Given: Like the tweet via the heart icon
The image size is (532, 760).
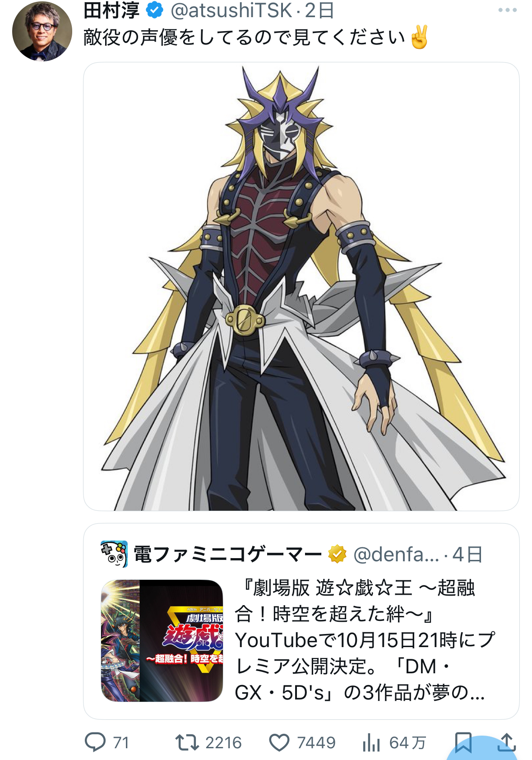Looking at the screenshot, I should tap(279, 742).
